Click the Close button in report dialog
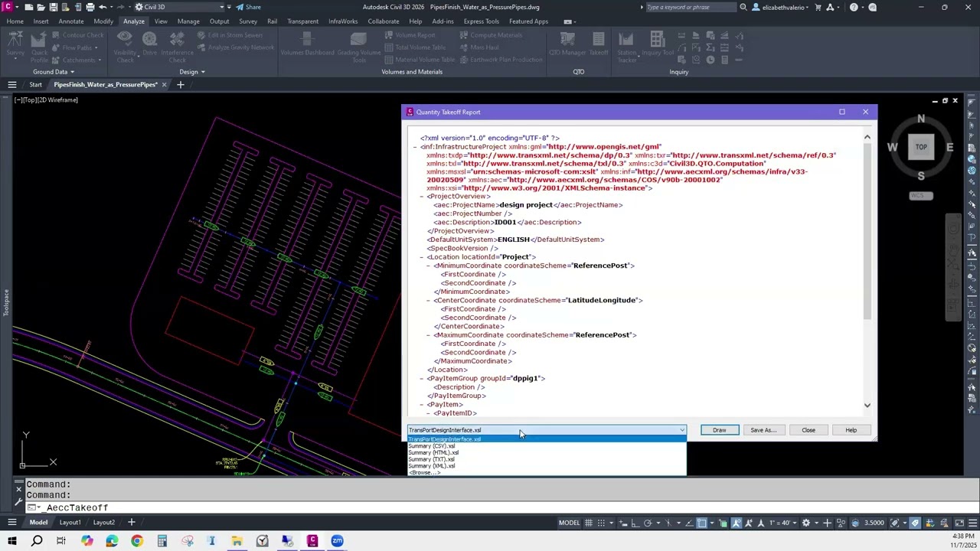Viewport: 980px width, 551px height. click(808, 430)
